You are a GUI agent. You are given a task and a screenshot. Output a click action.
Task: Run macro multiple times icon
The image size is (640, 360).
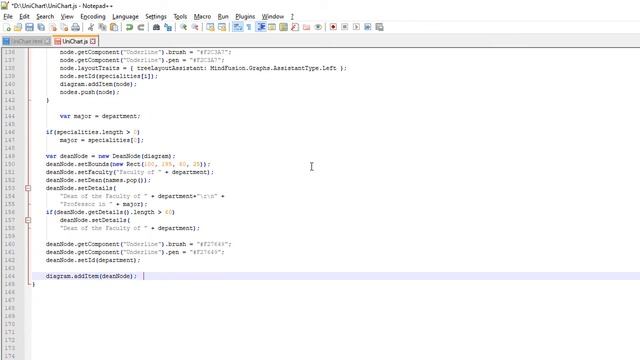[367, 27]
